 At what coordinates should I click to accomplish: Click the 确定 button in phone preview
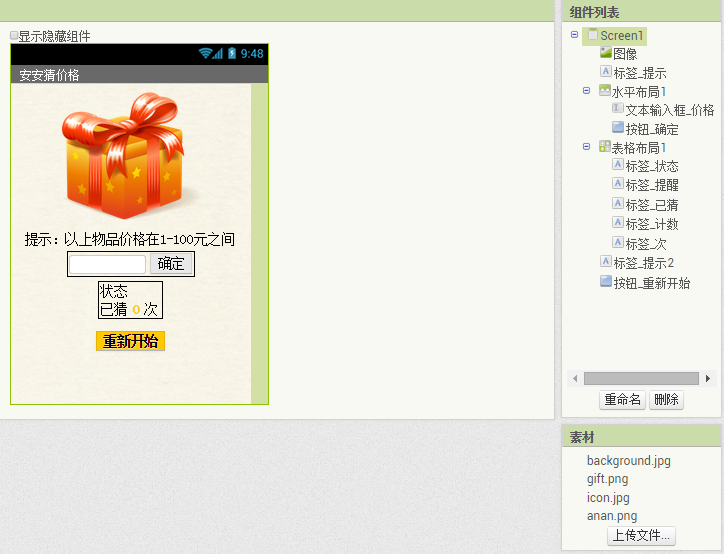click(171, 264)
